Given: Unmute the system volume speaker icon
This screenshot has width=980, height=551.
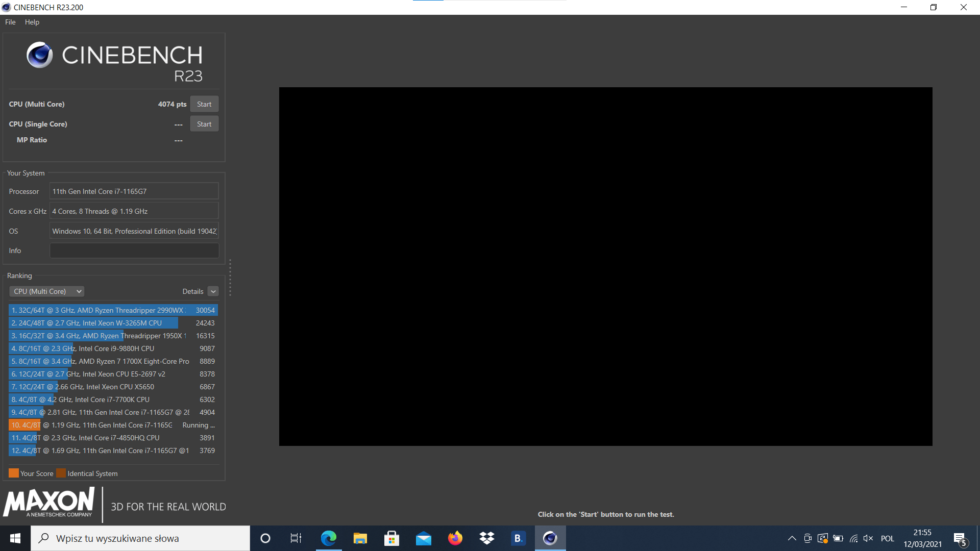Looking at the screenshot, I should click(868, 538).
